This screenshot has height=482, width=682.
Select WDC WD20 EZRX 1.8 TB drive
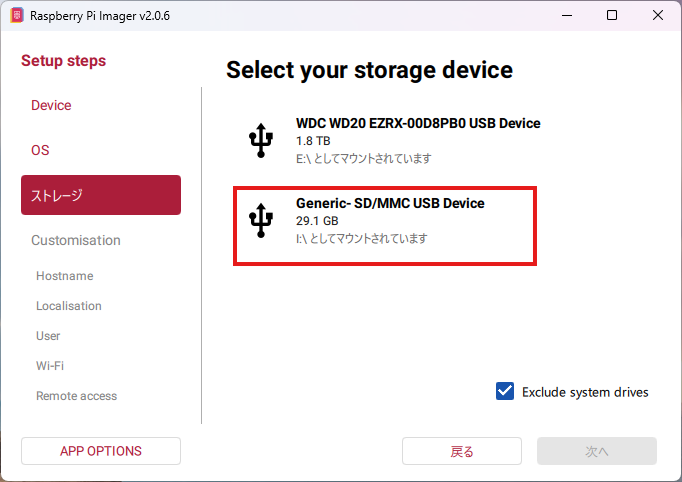coord(418,141)
